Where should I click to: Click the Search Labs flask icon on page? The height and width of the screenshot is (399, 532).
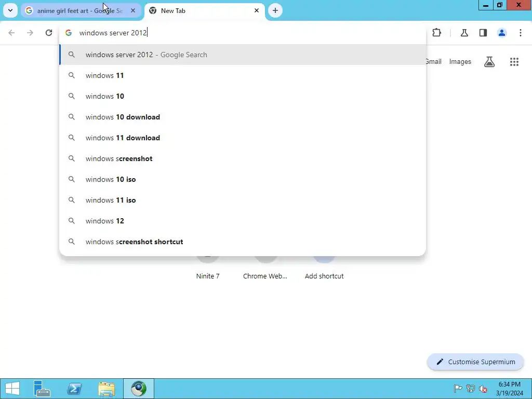(489, 62)
